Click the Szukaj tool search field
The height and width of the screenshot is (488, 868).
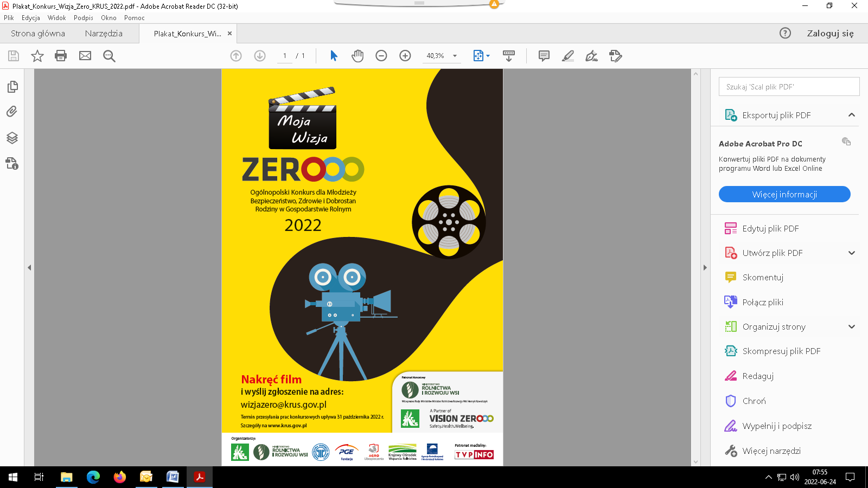tap(789, 87)
